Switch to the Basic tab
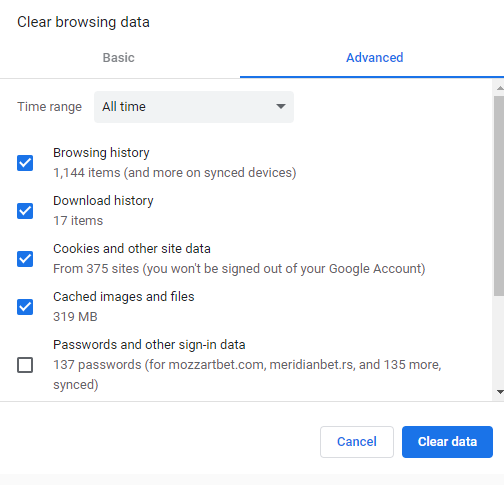The image size is (504, 485). click(118, 58)
